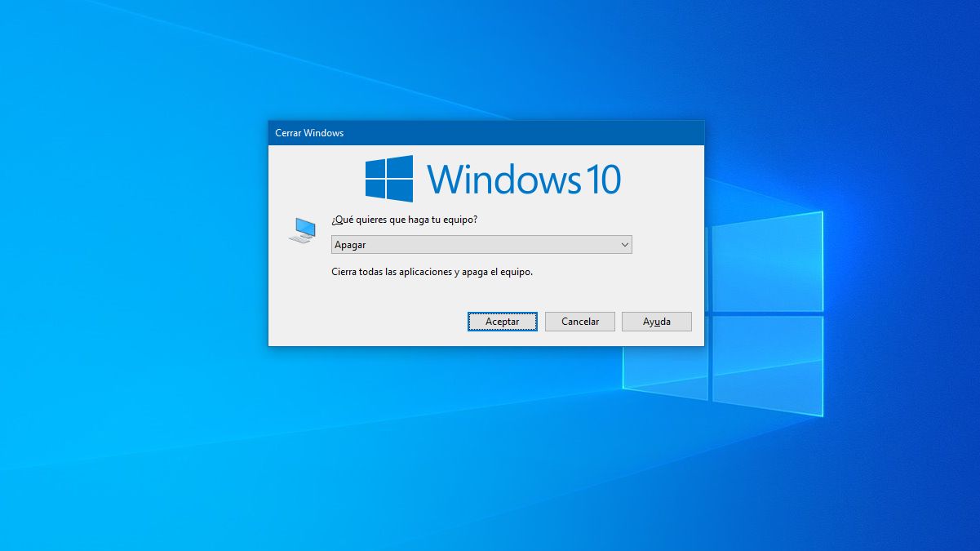Confirm shutdown with the Aceptar button

[x=502, y=322]
